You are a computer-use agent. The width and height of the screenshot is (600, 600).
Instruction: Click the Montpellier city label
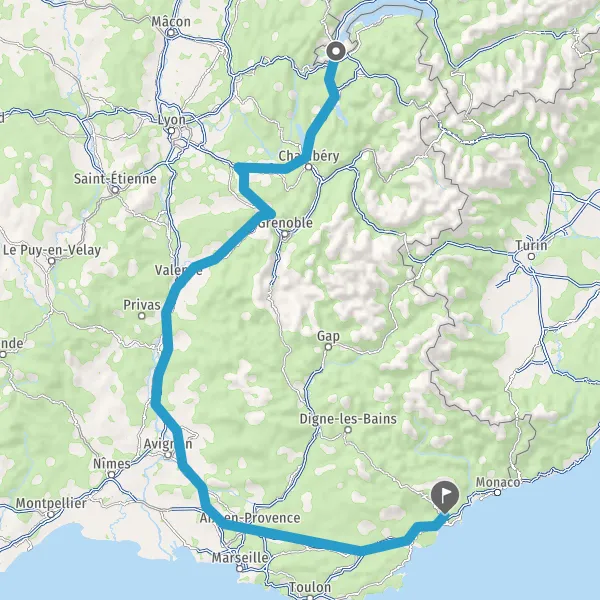tap(51, 503)
